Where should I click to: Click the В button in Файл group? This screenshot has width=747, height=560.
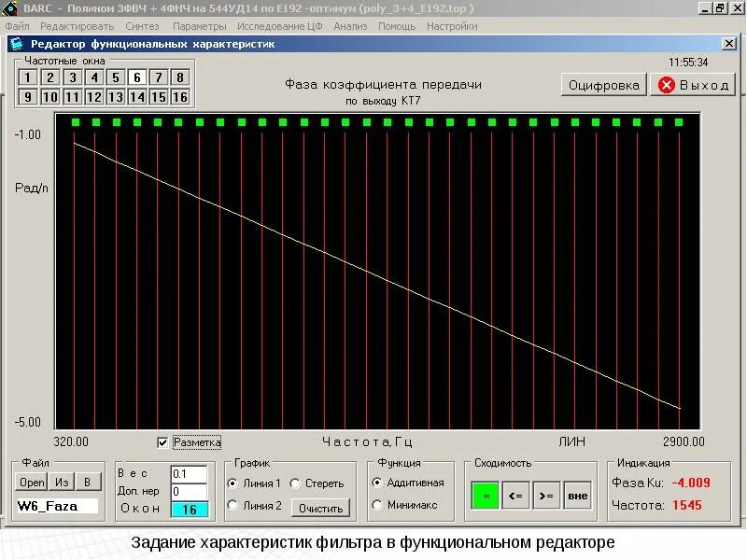(88, 483)
